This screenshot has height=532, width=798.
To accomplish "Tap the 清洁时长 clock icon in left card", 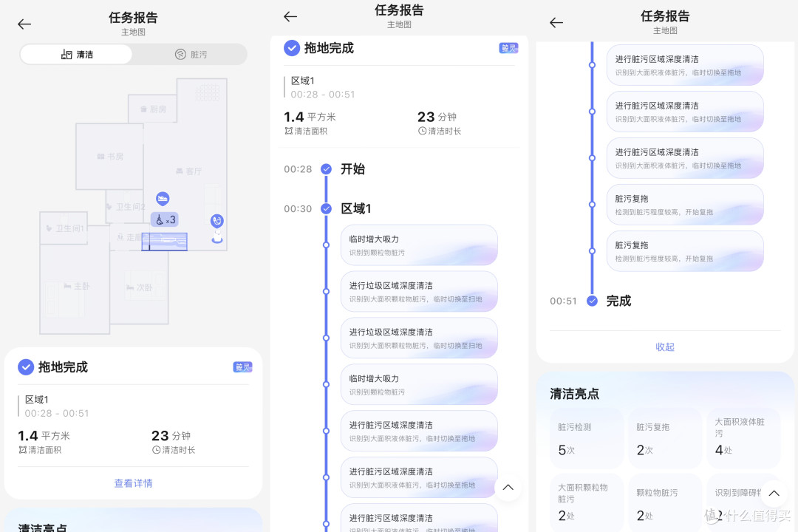I will tap(156, 450).
